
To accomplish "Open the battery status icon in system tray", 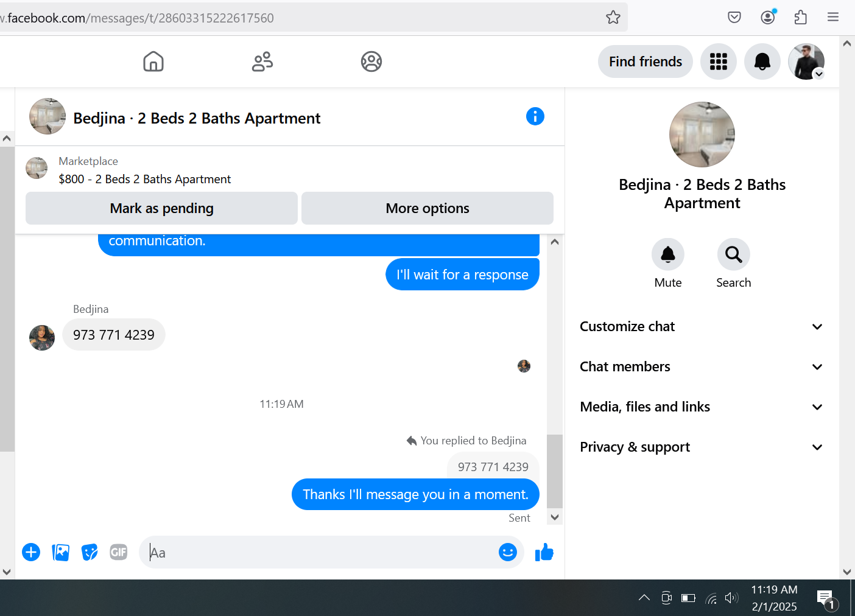I will tap(688, 598).
